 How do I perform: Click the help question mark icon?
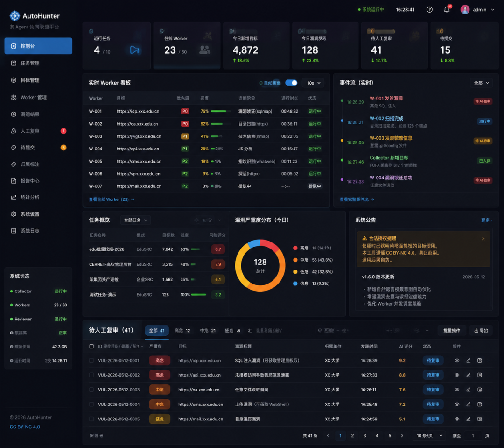click(429, 10)
